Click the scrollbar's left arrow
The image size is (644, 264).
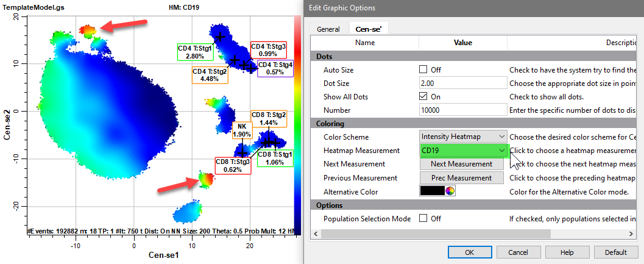coord(315,233)
